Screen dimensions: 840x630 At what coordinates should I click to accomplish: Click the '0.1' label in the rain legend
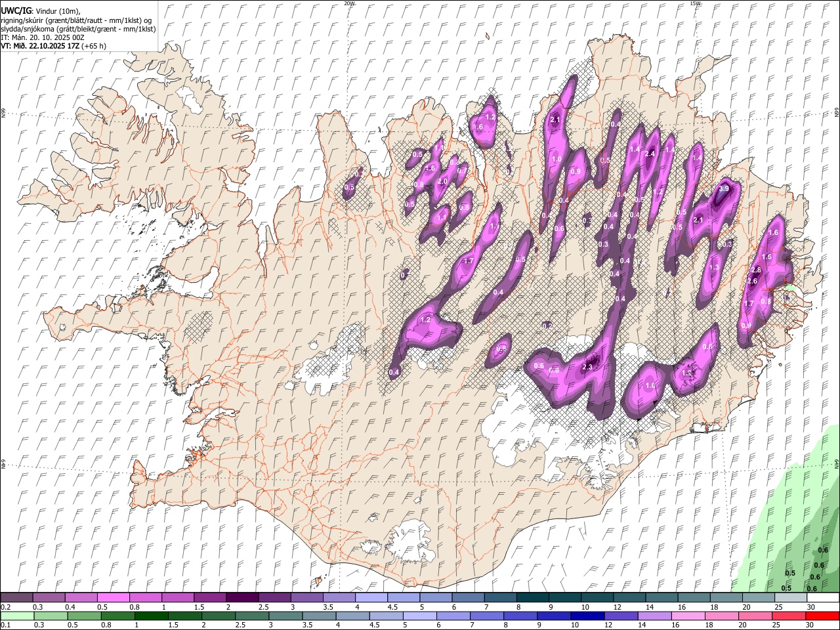(5, 625)
